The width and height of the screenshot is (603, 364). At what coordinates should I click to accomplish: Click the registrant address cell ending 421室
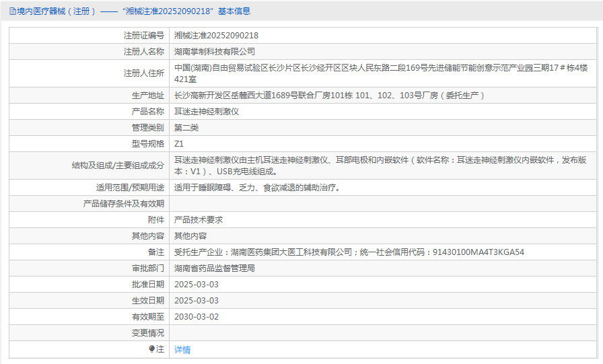(383, 73)
